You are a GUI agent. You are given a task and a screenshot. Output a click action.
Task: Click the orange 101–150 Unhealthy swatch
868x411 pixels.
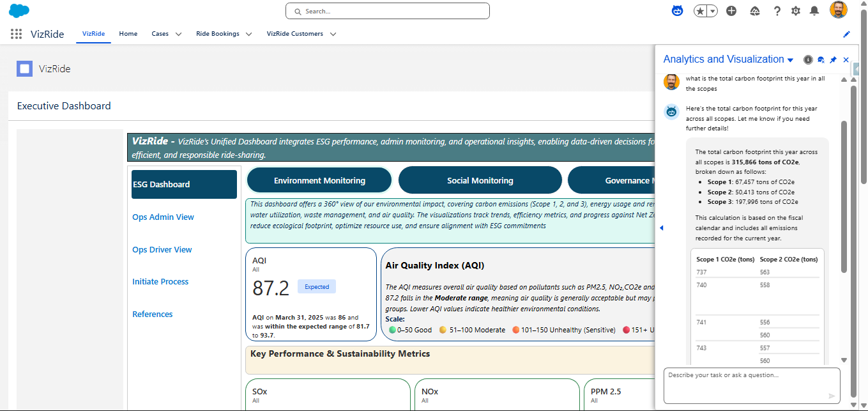click(515, 330)
